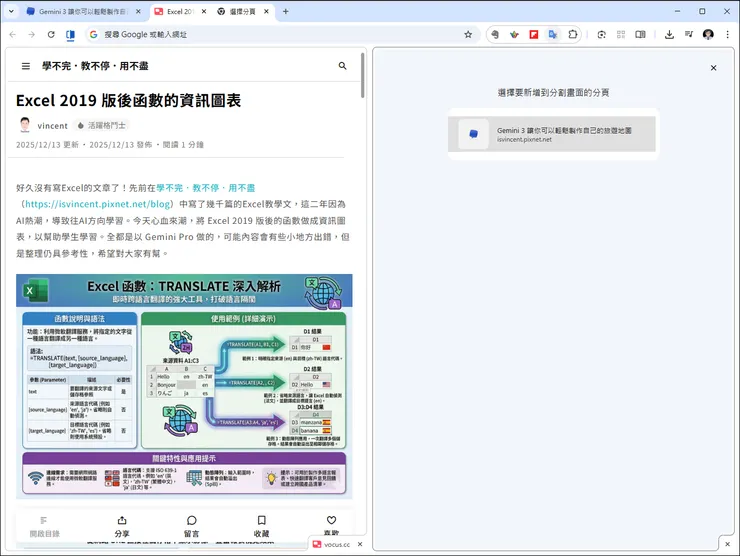Reload the current page

point(51,34)
